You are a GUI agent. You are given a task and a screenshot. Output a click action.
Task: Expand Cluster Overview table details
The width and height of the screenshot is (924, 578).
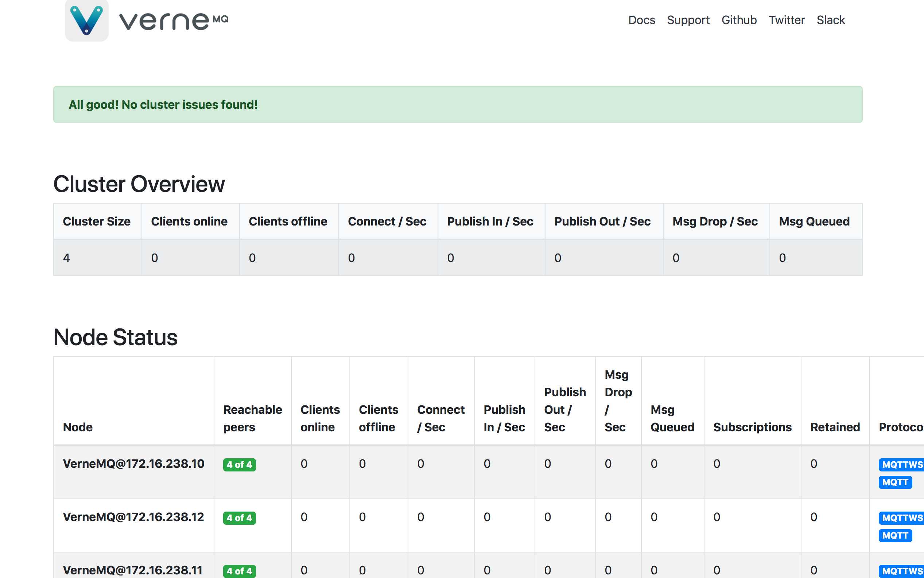point(138,184)
